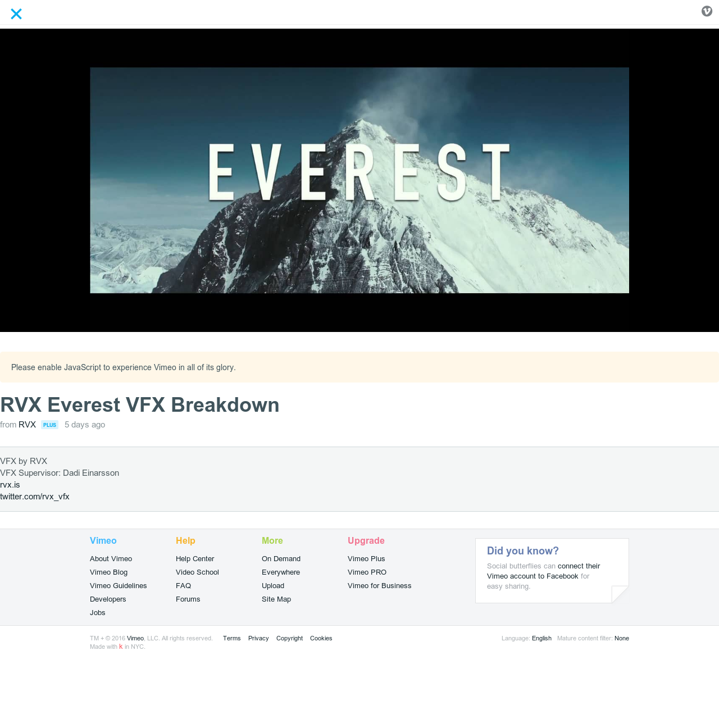Open the FAQ page
This screenshot has width=719, height=728.
[183, 586]
